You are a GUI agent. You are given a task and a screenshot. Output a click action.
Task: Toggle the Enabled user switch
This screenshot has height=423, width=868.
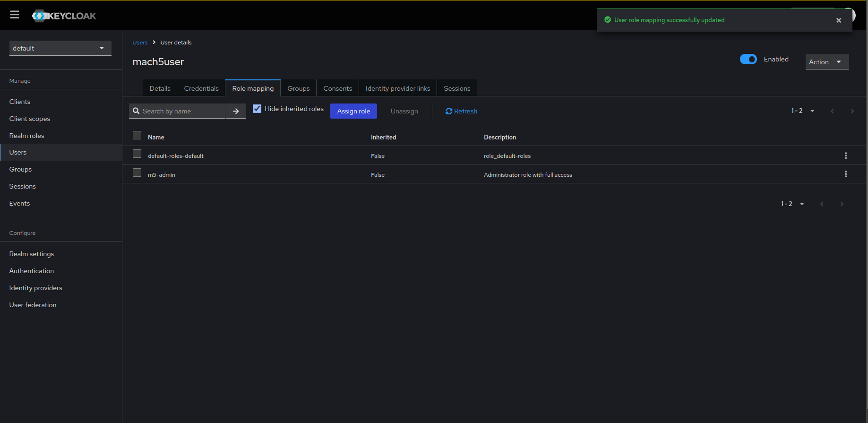(748, 59)
